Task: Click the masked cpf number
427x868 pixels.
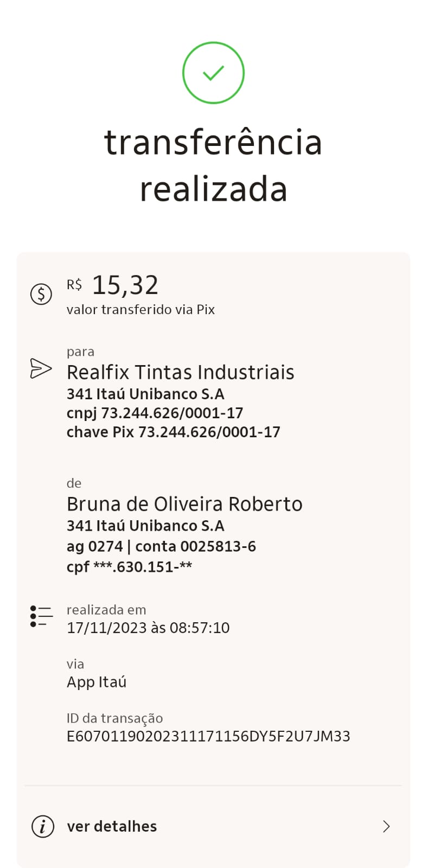Action: click(x=129, y=567)
